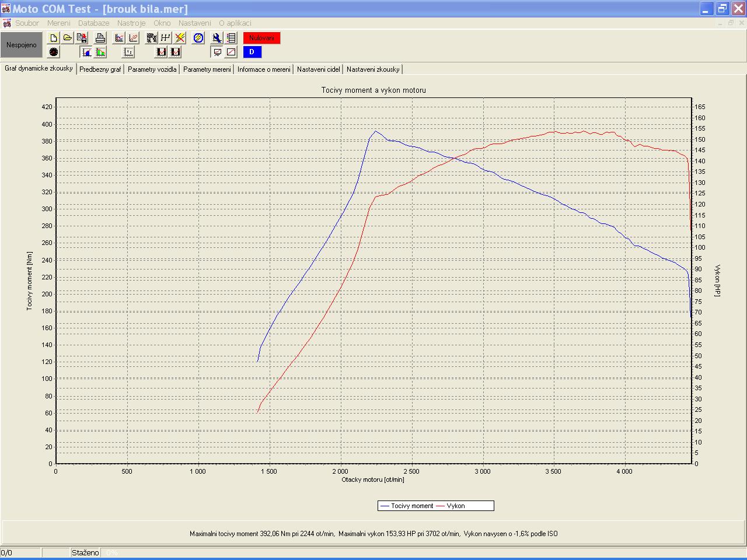Click the blue circle with yellow stripes icon
The height and width of the screenshot is (560, 747).
pos(198,38)
